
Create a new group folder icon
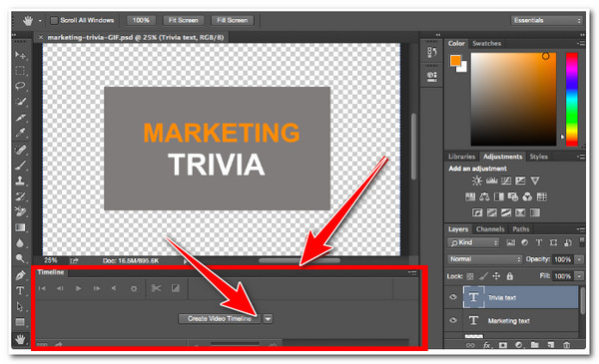point(534,345)
